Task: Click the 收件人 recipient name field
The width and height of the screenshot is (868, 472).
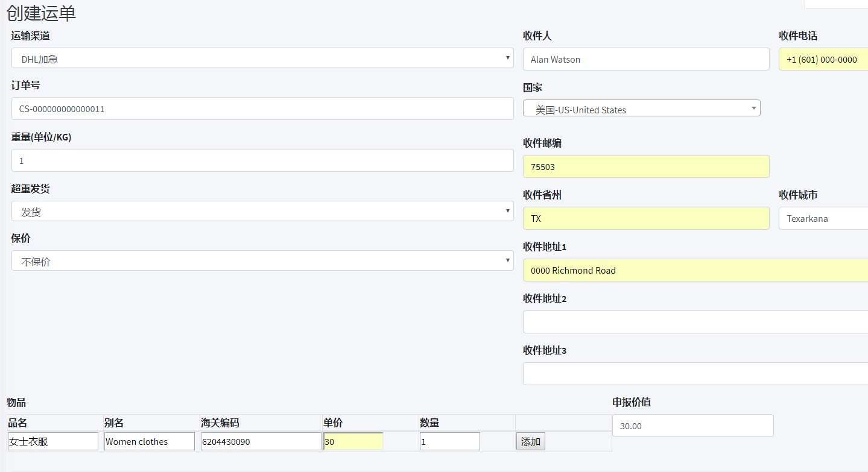Action: [645, 60]
